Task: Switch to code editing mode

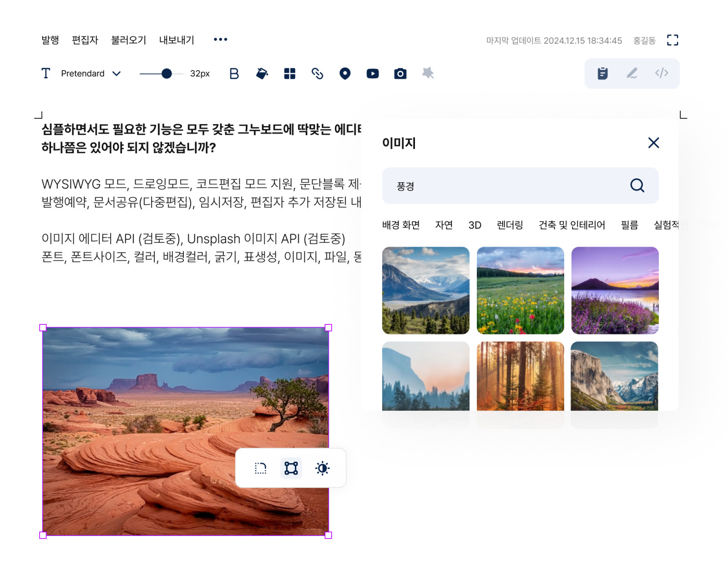Action: (662, 73)
